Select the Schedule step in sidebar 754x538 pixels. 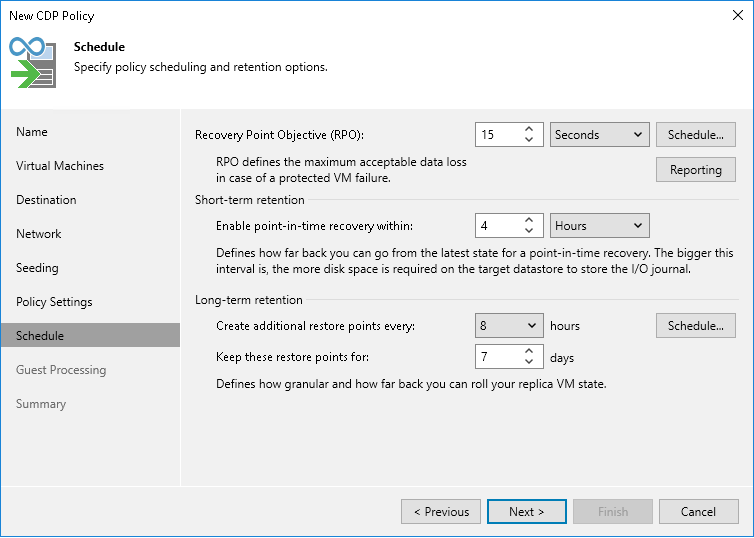pyautogui.click(x=90, y=335)
